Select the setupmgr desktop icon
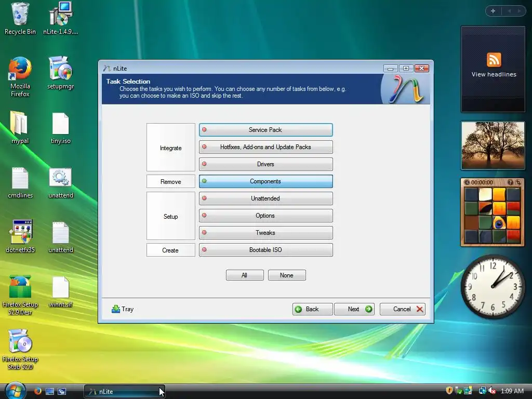Image resolution: width=532 pixels, height=399 pixels. [x=60, y=73]
